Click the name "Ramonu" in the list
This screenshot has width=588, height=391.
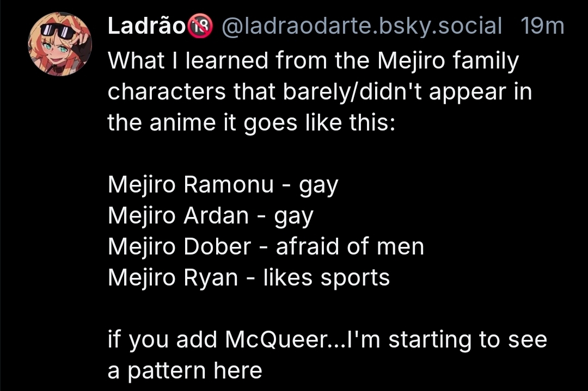pos(229,185)
